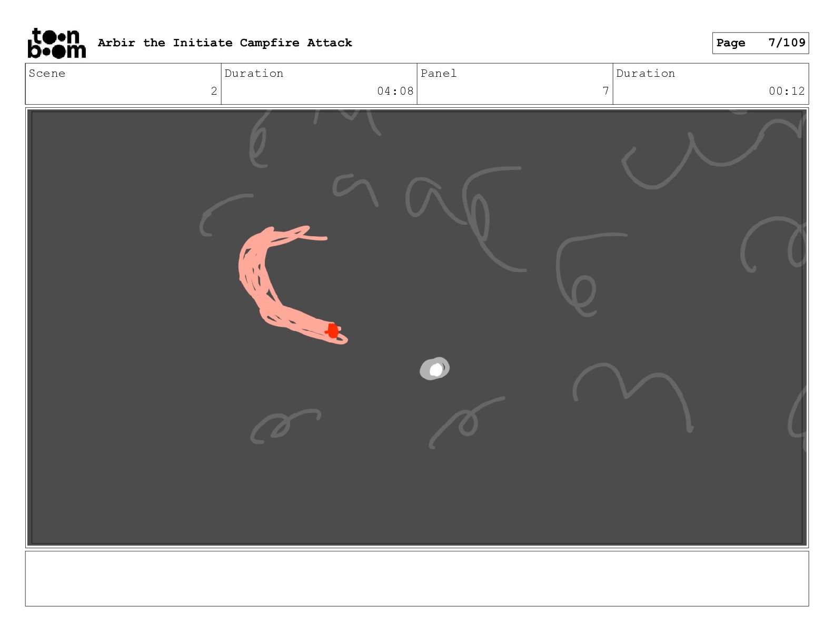Select the scene number 2

[214, 91]
